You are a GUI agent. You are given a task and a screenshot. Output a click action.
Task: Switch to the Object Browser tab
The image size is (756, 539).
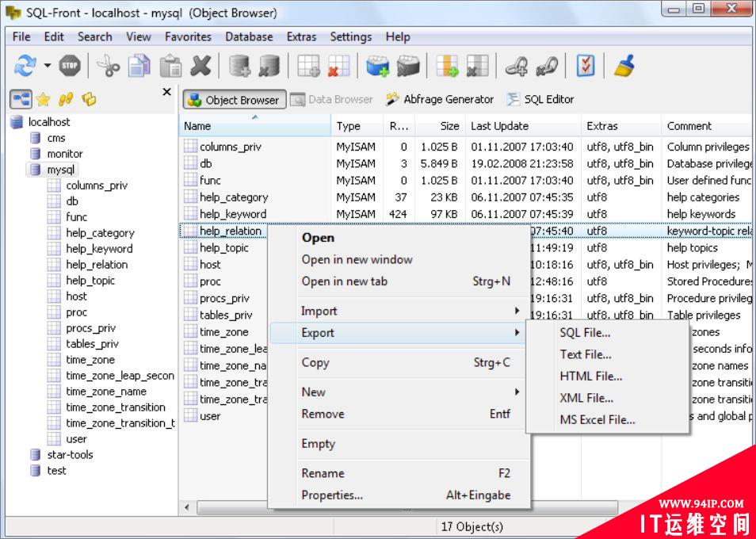235,100
